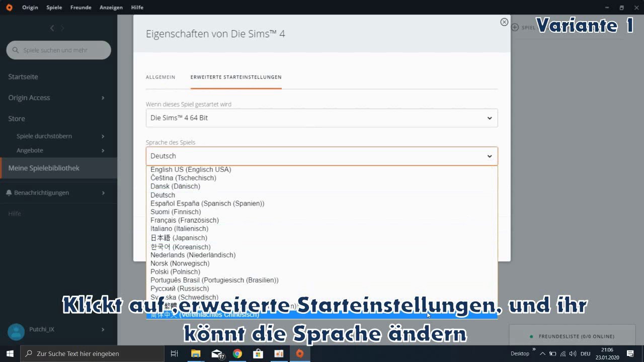Open Google Chrome from taskbar
The height and width of the screenshot is (362, 644).
[237, 353]
